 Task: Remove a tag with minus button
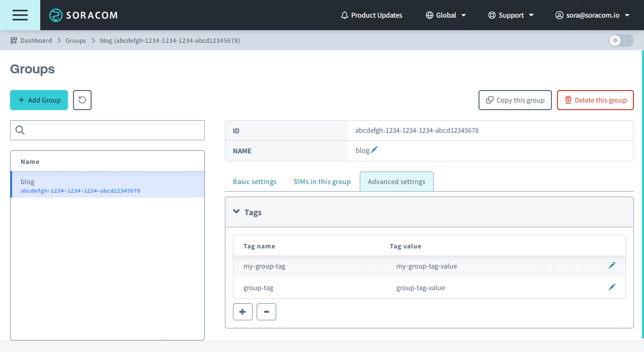pyautogui.click(x=266, y=312)
